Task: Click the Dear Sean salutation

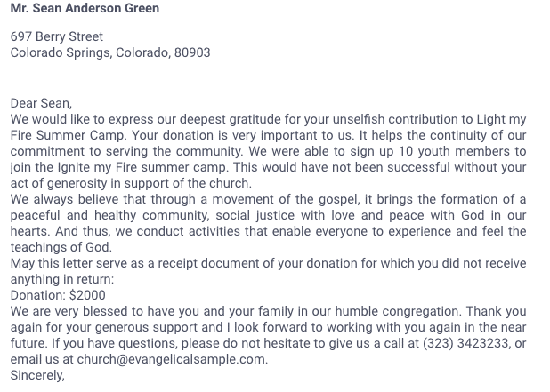Action: click(42, 103)
